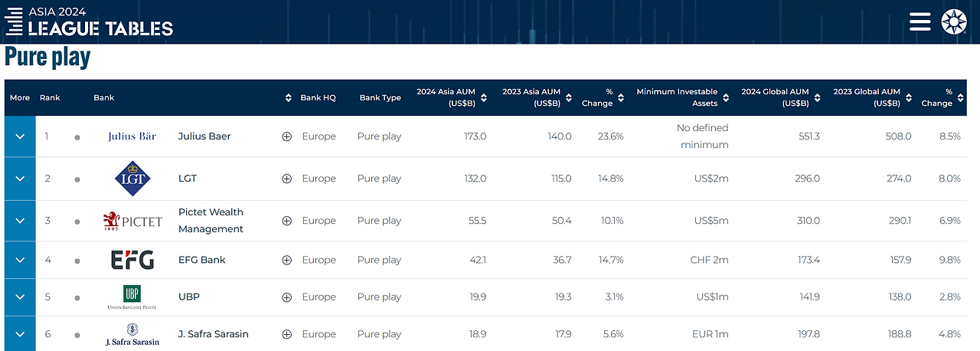Open the hamburger menu icon

click(x=920, y=21)
